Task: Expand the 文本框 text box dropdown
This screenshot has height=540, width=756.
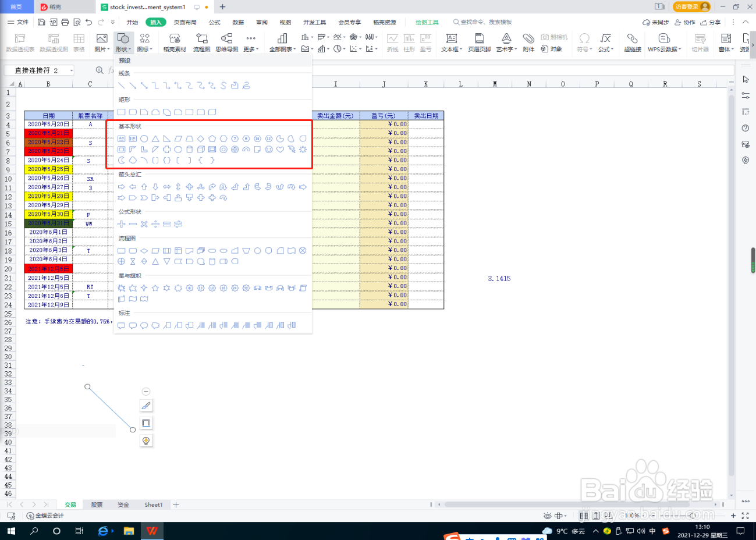Action: 452,43
